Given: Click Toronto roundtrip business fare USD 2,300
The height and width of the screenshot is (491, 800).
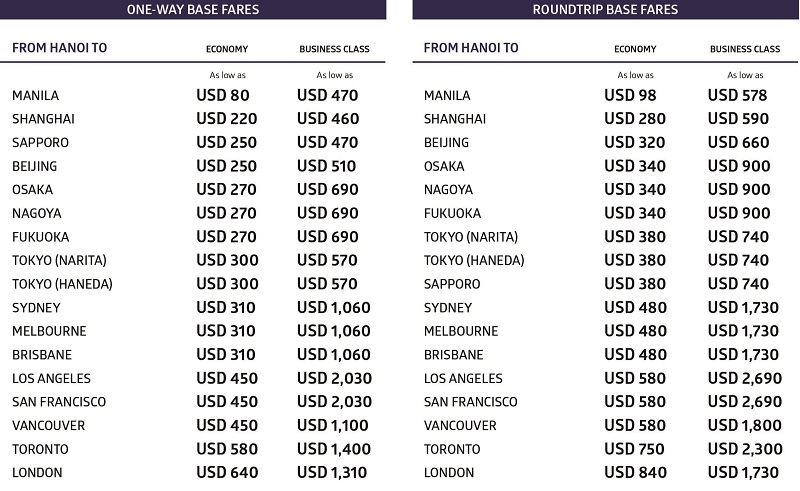Looking at the screenshot, I should [741, 449].
